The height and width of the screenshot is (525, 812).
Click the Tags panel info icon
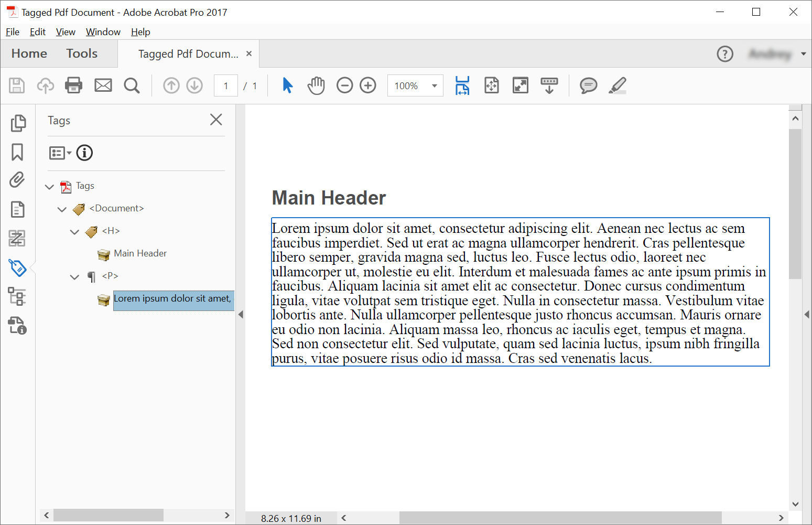(84, 153)
